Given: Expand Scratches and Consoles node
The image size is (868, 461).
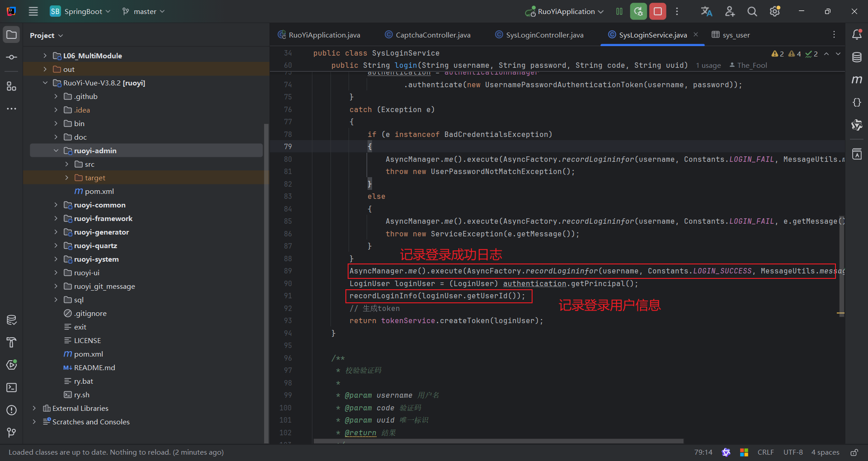Looking at the screenshot, I should click(34, 422).
